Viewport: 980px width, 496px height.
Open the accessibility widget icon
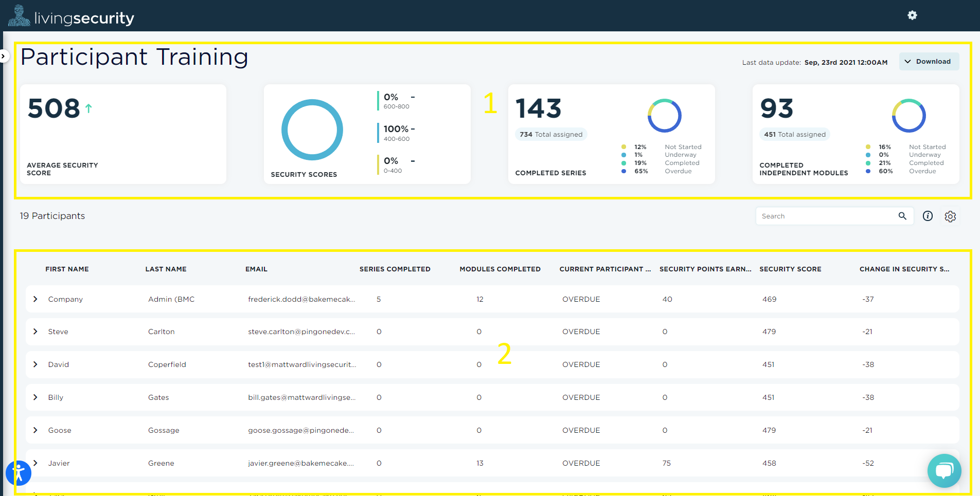[19, 473]
